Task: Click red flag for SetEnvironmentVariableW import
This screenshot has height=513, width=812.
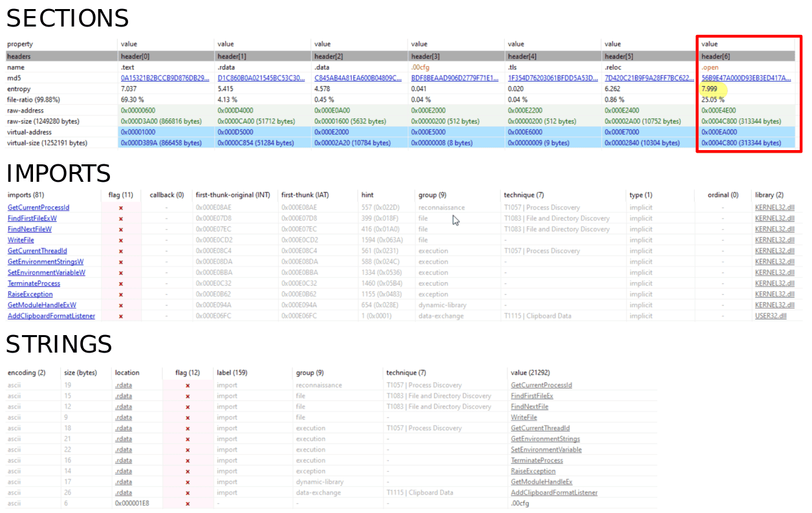Action: (121, 272)
